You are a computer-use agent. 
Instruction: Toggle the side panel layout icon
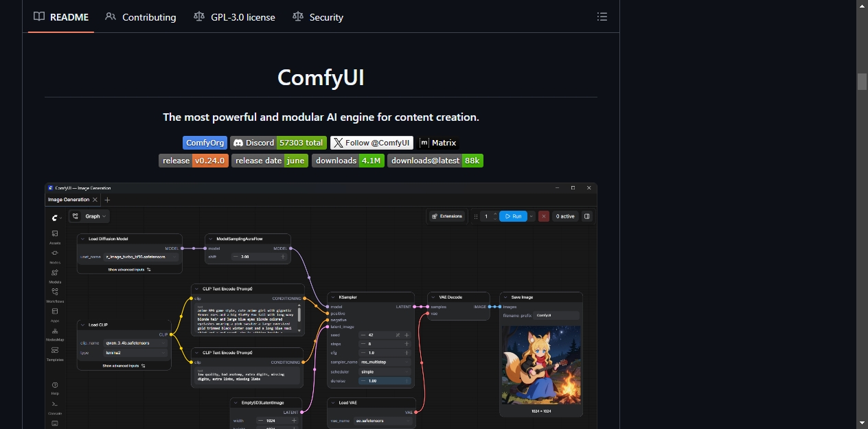point(586,216)
